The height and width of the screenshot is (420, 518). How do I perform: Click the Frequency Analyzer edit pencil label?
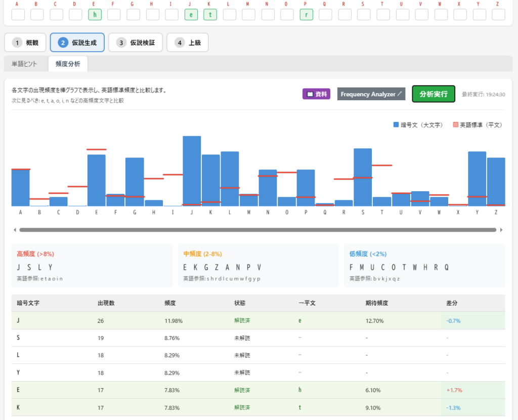point(371,94)
